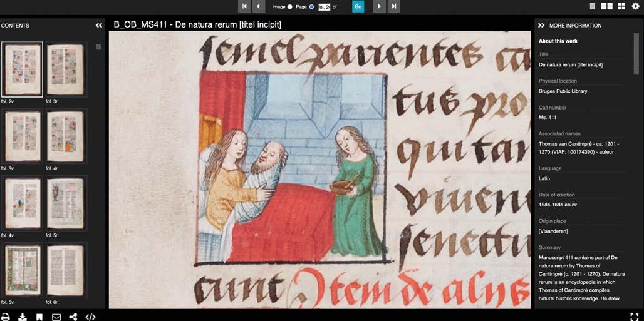Jump to the last page

coord(394,6)
